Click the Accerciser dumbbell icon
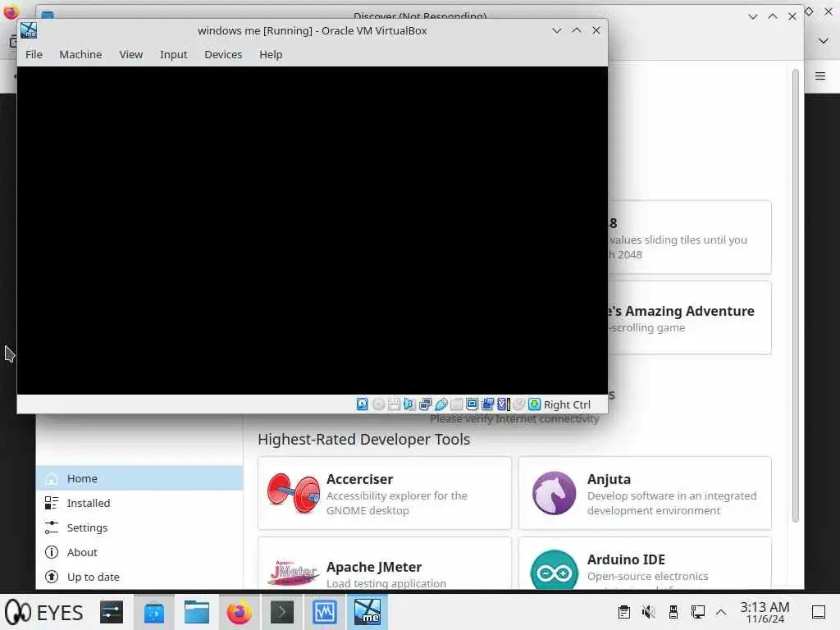The image size is (840, 630). pos(294,493)
